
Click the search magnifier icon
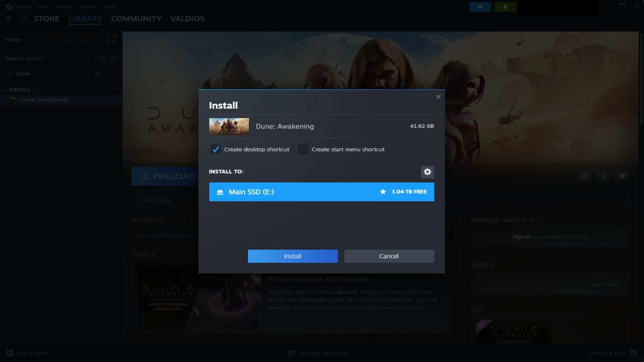tap(9, 73)
